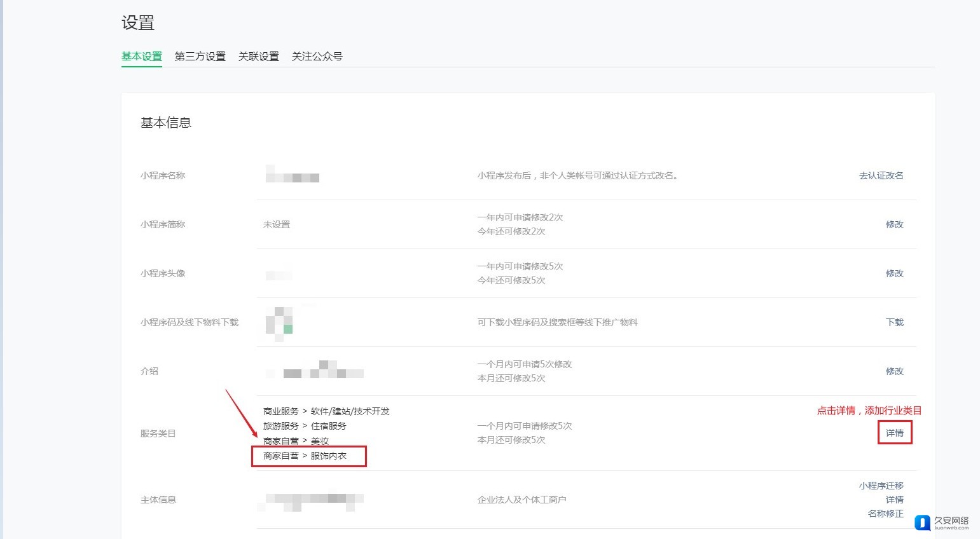
Task: Select the 商家自营 > 服饰内衣 category
Action: click(x=305, y=456)
